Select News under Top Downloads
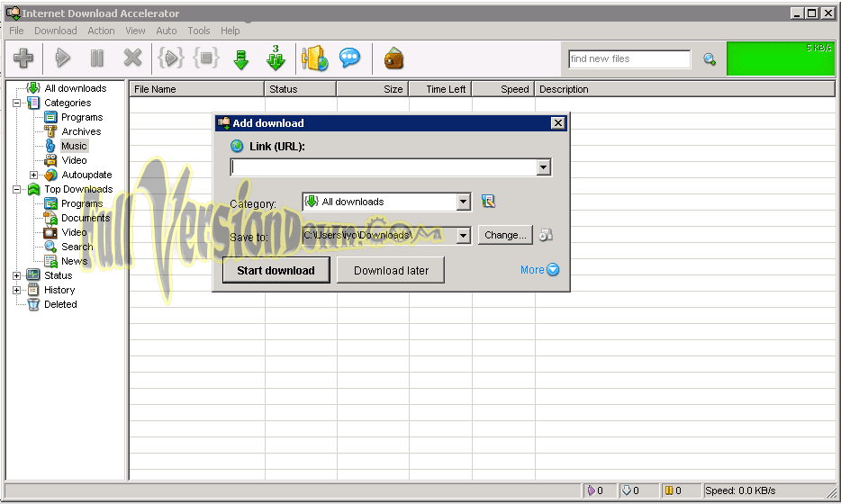The height and width of the screenshot is (504, 841). pyautogui.click(x=74, y=262)
